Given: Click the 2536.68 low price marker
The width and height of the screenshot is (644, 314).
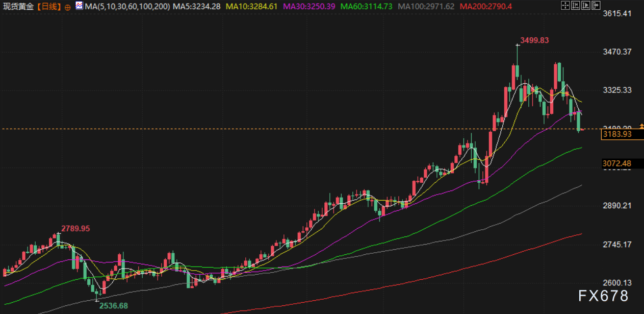Looking at the screenshot, I should [113, 305].
